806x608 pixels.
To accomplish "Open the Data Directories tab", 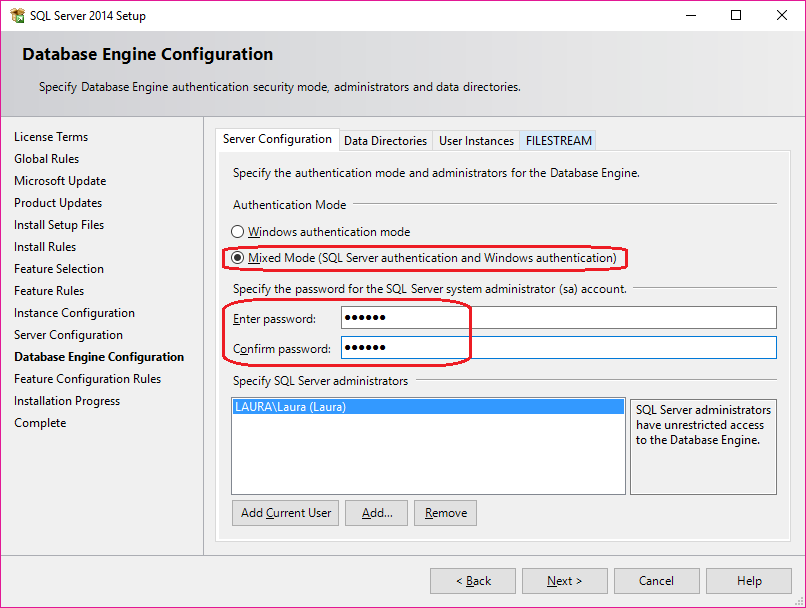I will coord(386,141).
